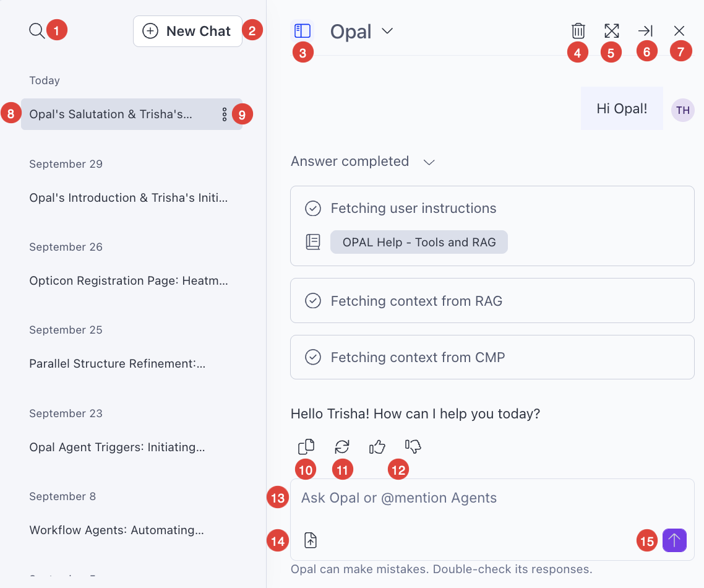Click the September 26 date heading
Image resolution: width=704 pixels, height=588 pixels.
point(66,247)
